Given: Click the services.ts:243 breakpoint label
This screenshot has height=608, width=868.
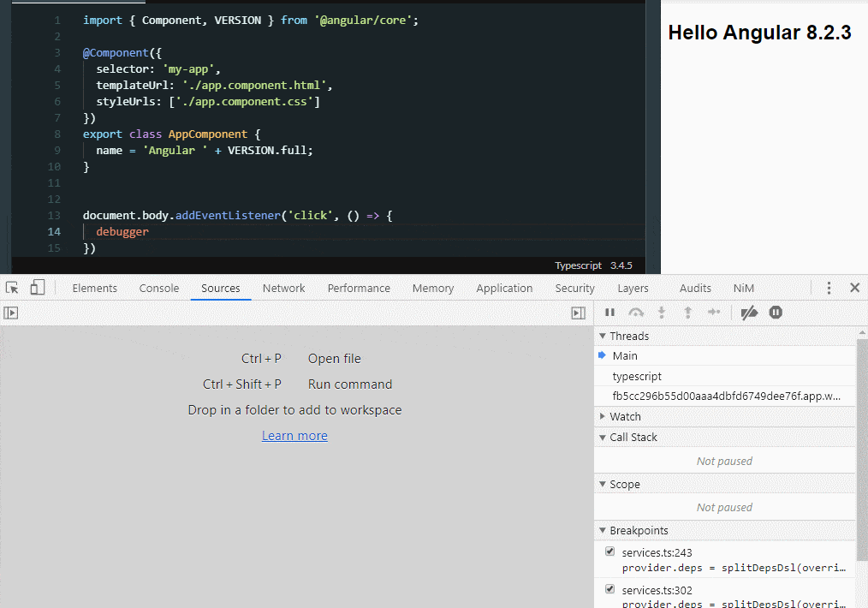Looking at the screenshot, I should 657,552.
